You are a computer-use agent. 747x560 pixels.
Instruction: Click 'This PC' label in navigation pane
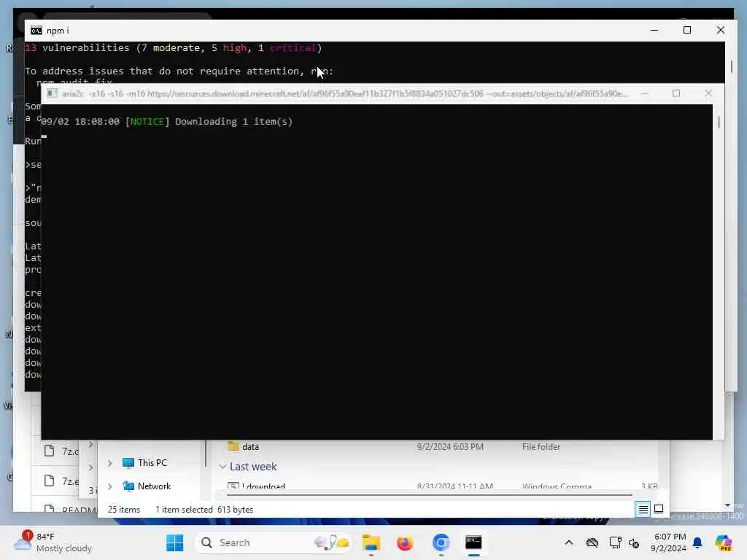point(152,463)
